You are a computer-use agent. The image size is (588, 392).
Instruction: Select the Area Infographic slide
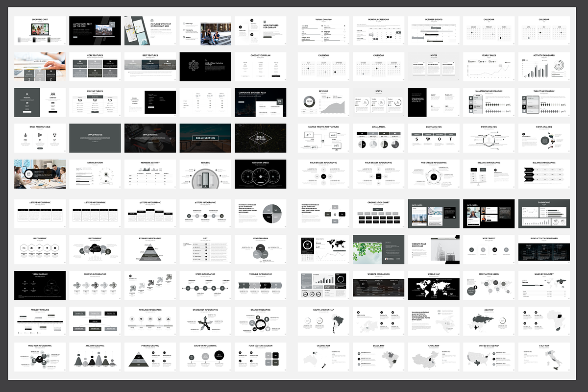point(95,357)
